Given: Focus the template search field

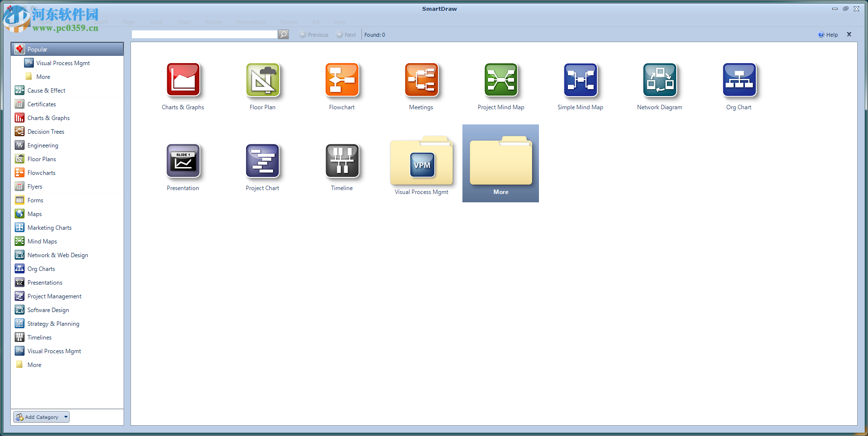Looking at the screenshot, I should (204, 34).
